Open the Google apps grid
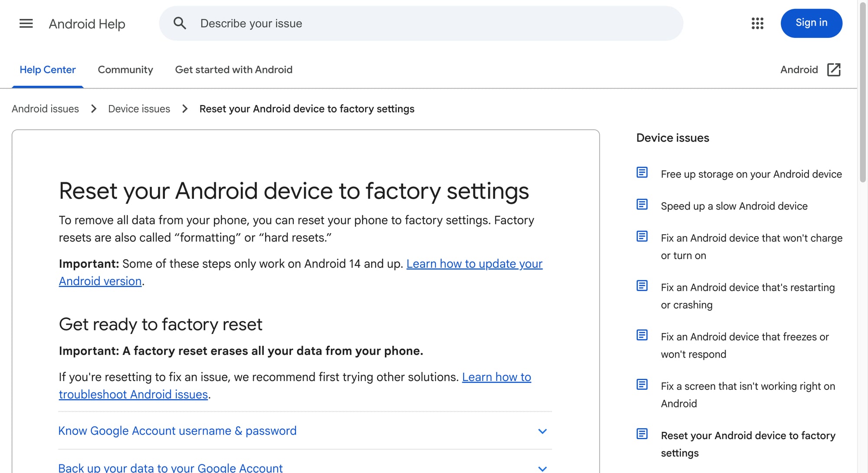The image size is (868, 473). point(757,23)
